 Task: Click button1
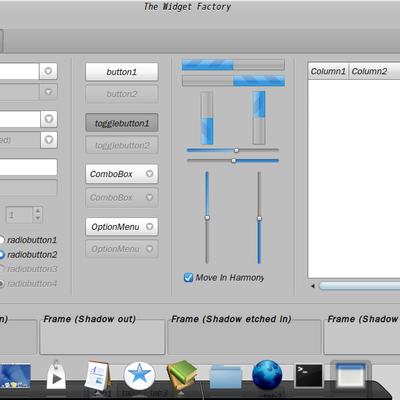(x=122, y=72)
